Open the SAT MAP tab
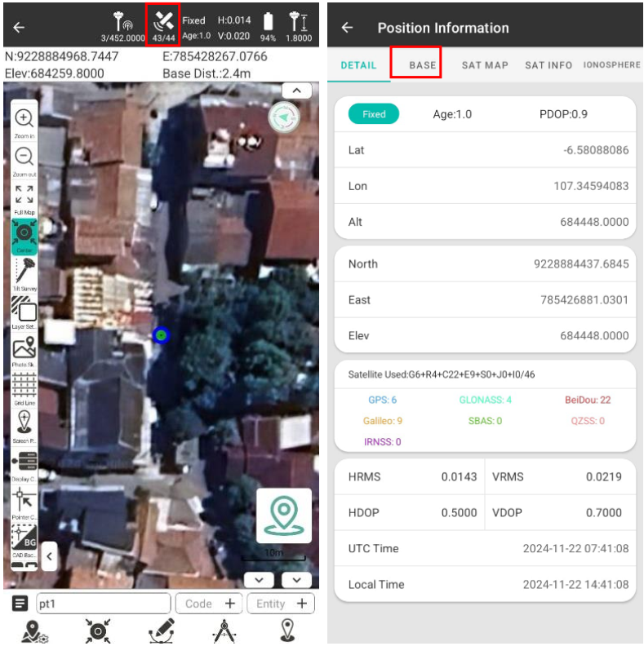644x655 pixels. click(x=485, y=65)
